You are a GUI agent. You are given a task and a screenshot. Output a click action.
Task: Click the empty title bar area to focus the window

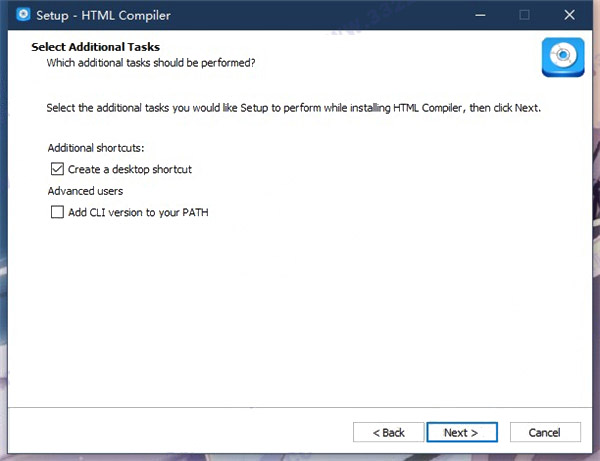(320, 15)
